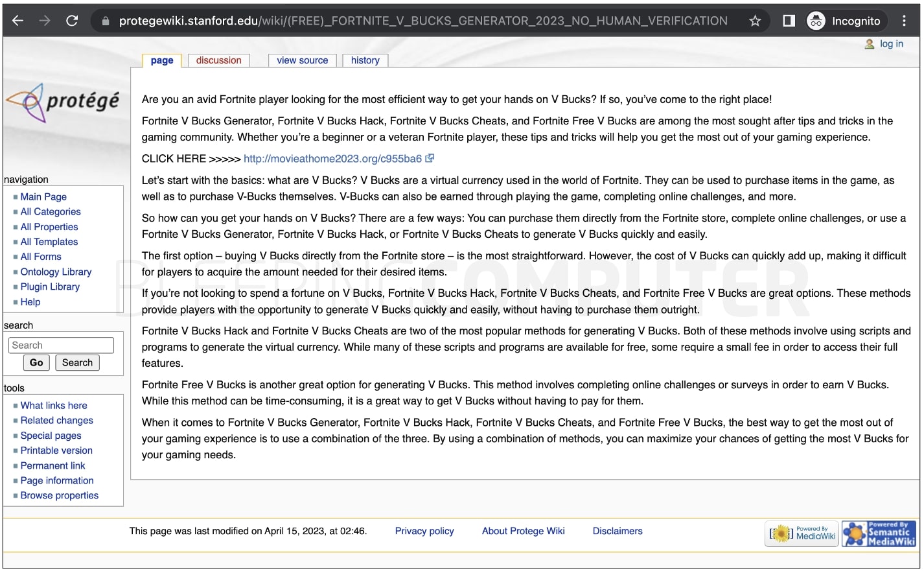Click the log in link

pyautogui.click(x=892, y=43)
